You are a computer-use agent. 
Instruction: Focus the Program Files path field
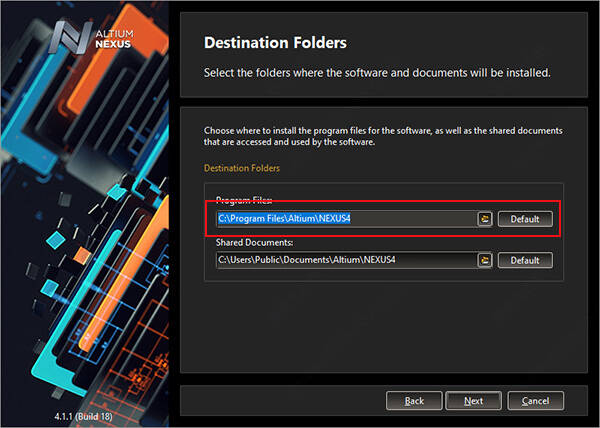click(344, 219)
